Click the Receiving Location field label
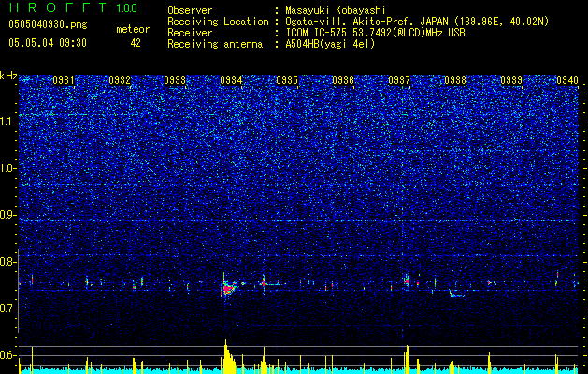 pyautogui.click(x=218, y=22)
